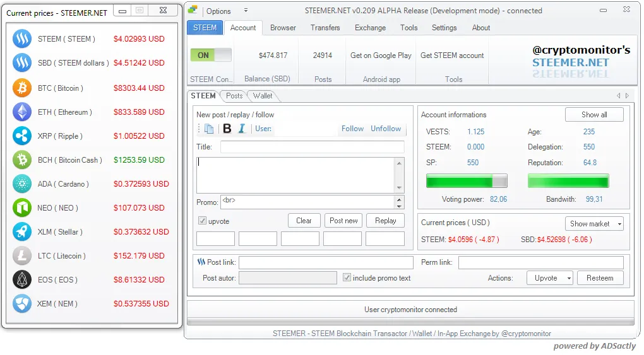The width and height of the screenshot is (644, 355).
Task: Switch to the Posts sub-tab
Action: [234, 96]
